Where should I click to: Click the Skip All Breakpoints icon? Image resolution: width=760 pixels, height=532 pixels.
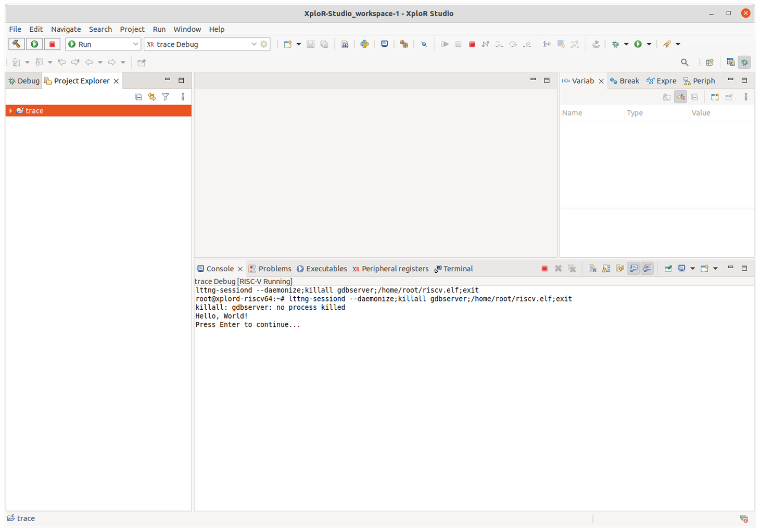pyautogui.click(x=424, y=44)
